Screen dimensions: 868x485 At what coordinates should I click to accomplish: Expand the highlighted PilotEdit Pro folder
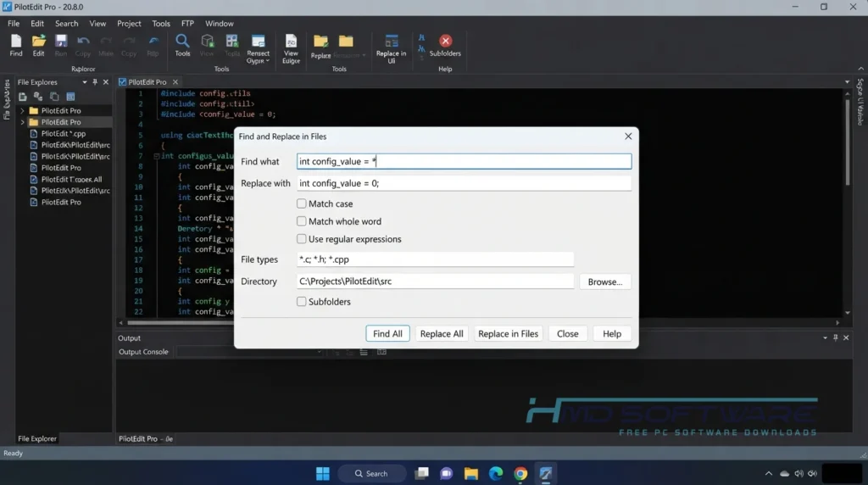click(22, 122)
